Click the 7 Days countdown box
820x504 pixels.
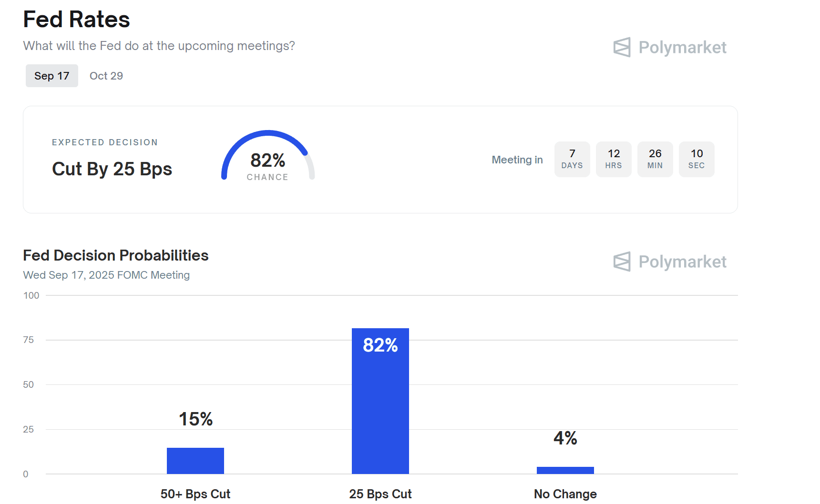click(x=572, y=159)
